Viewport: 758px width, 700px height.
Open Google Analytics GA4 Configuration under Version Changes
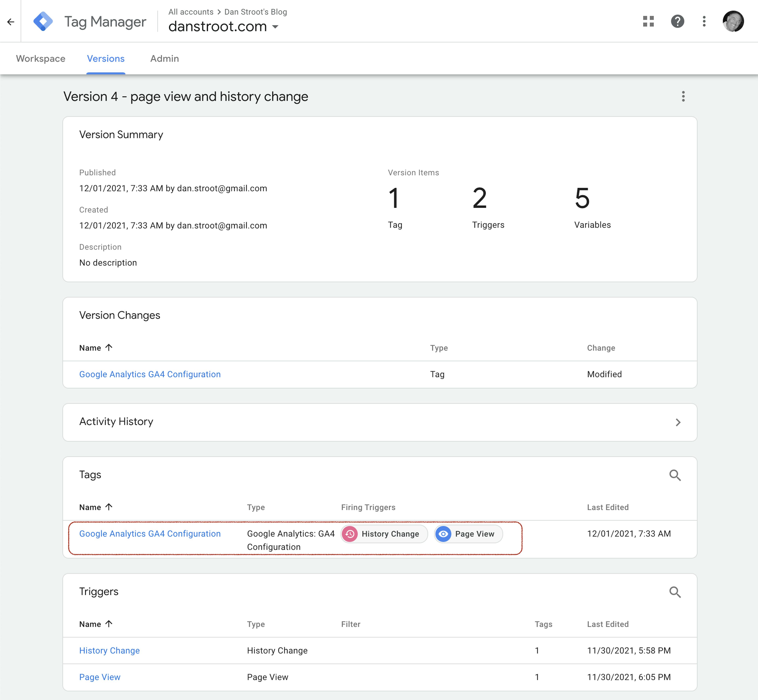click(x=150, y=374)
